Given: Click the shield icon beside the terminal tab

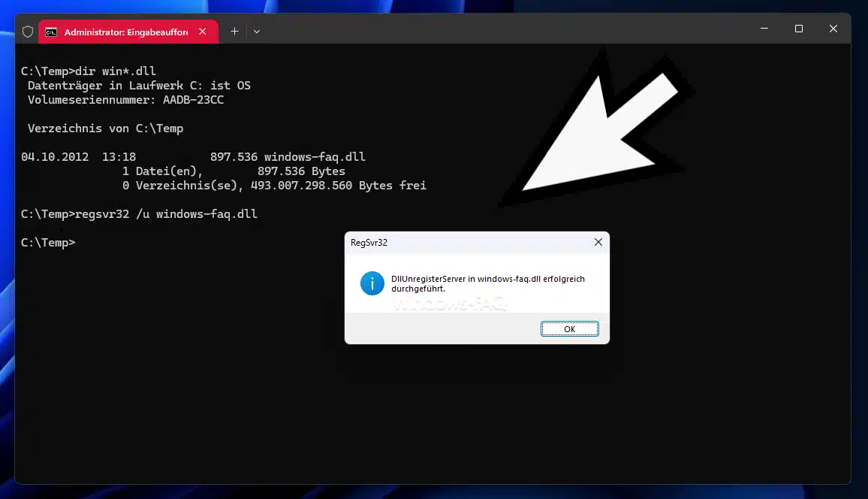Looking at the screenshot, I should (28, 32).
